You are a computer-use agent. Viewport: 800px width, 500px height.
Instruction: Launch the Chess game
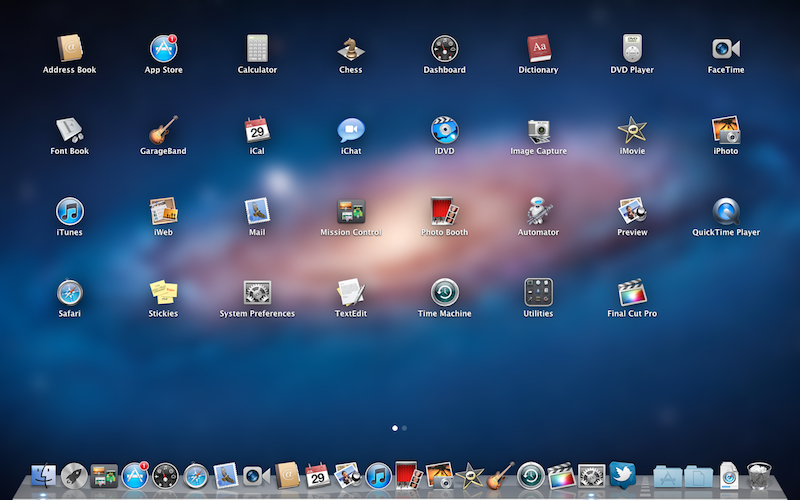pyautogui.click(x=351, y=48)
